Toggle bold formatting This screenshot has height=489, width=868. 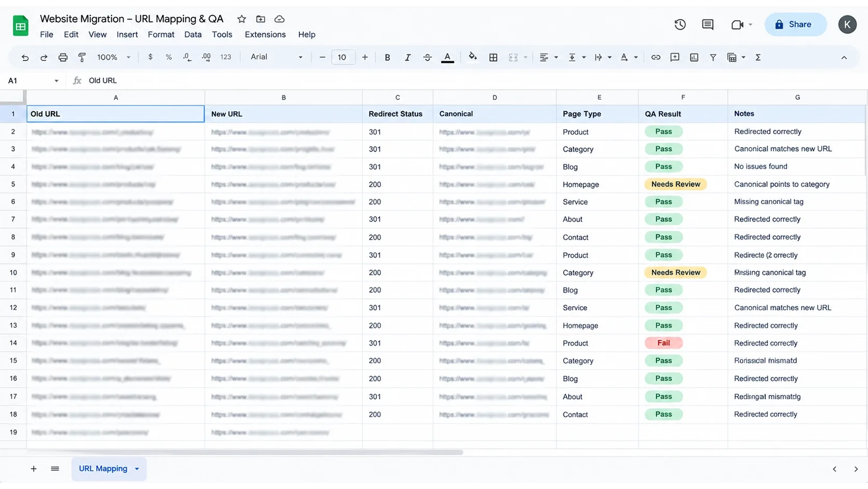pyautogui.click(x=387, y=58)
